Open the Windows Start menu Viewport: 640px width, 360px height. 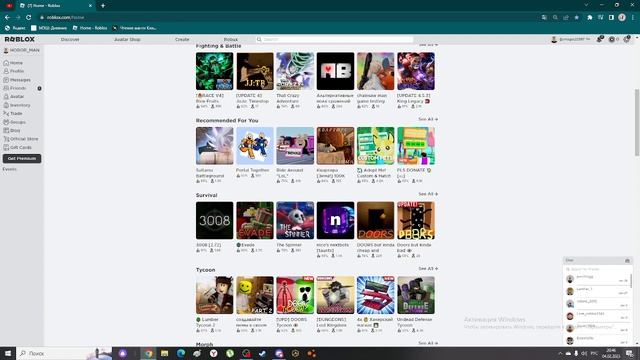pos(8,353)
